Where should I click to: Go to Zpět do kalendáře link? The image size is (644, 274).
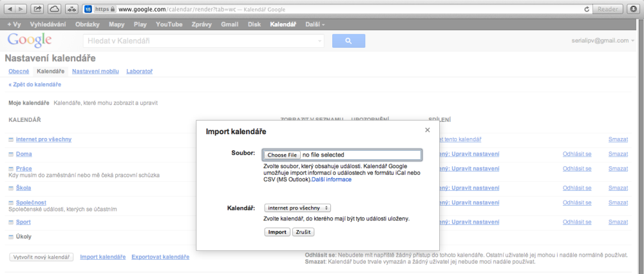coord(35,84)
